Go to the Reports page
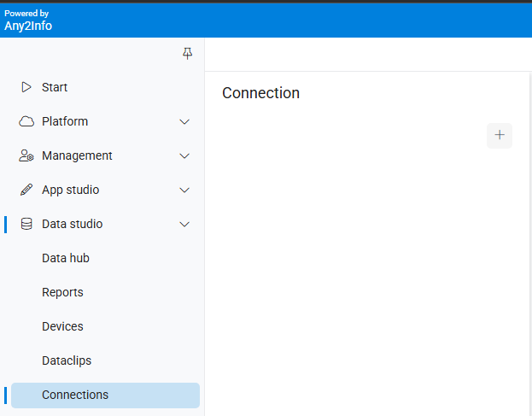The width and height of the screenshot is (532, 416). pos(62,292)
